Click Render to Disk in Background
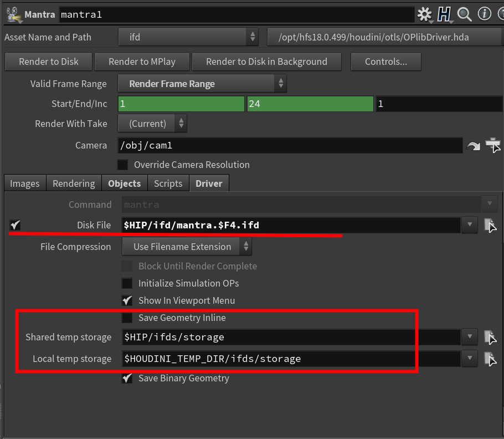Viewport: 504px width, 439px height. click(x=266, y=62)
